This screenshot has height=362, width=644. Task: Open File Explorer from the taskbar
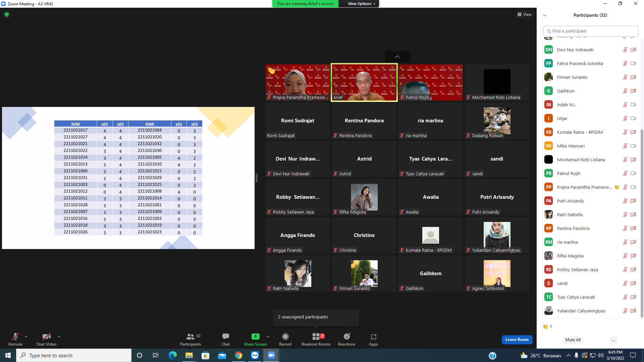point(189,355)
